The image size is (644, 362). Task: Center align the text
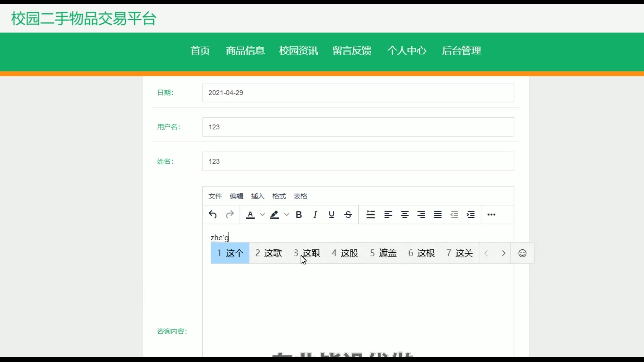coord(405,215)
